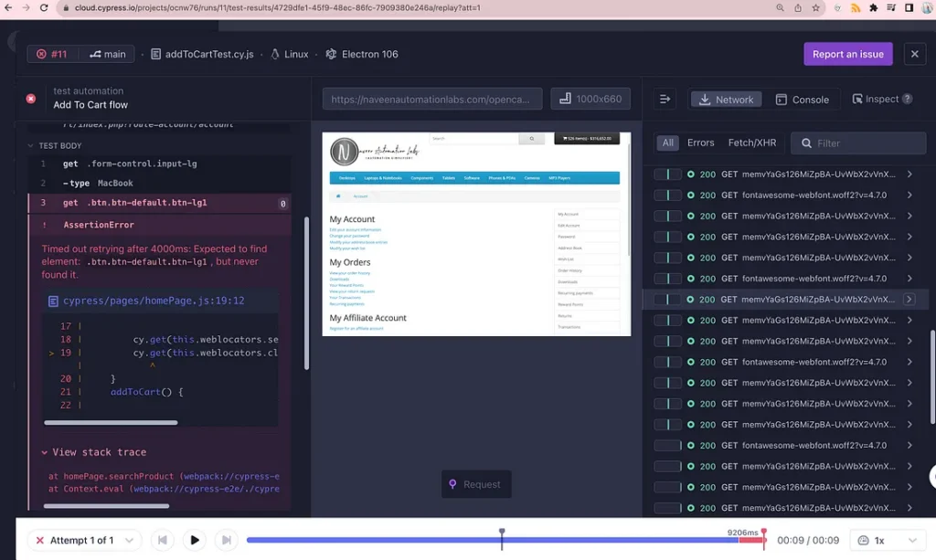Show only Fetch/XHR requests

751,143
